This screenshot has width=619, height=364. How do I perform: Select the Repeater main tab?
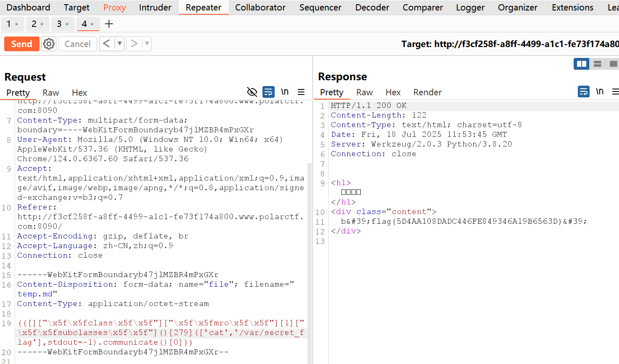point(204,8)
